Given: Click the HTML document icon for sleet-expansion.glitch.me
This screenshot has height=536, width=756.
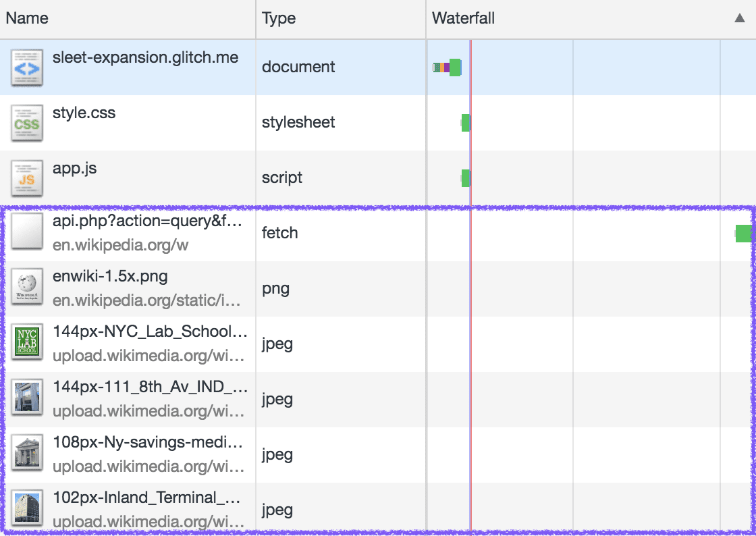Looking at the screenshot, I should (27, 68).
